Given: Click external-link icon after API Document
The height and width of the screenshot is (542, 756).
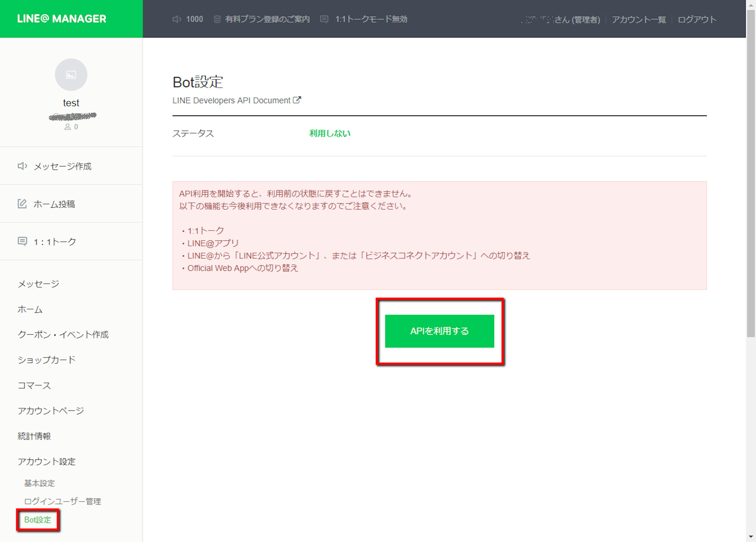Looking at the screenshot, I should point(297,100).
